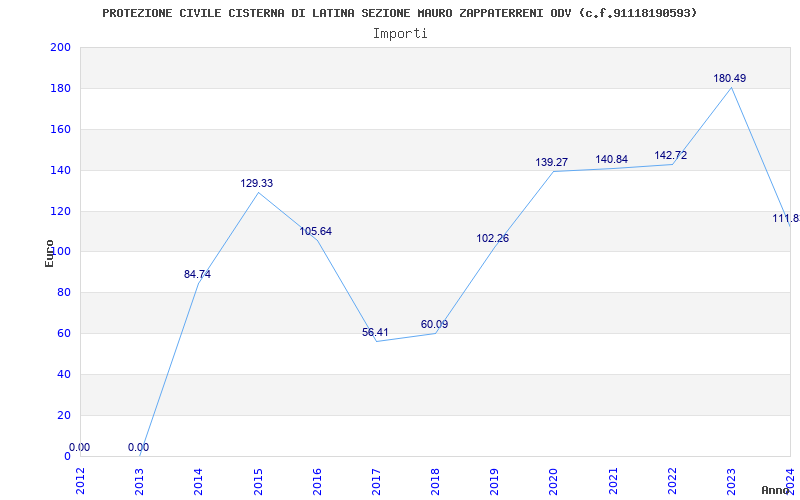This screenshot has width=800, height=500.
Task: Click the 200 y-axis value
Action: 60,48
